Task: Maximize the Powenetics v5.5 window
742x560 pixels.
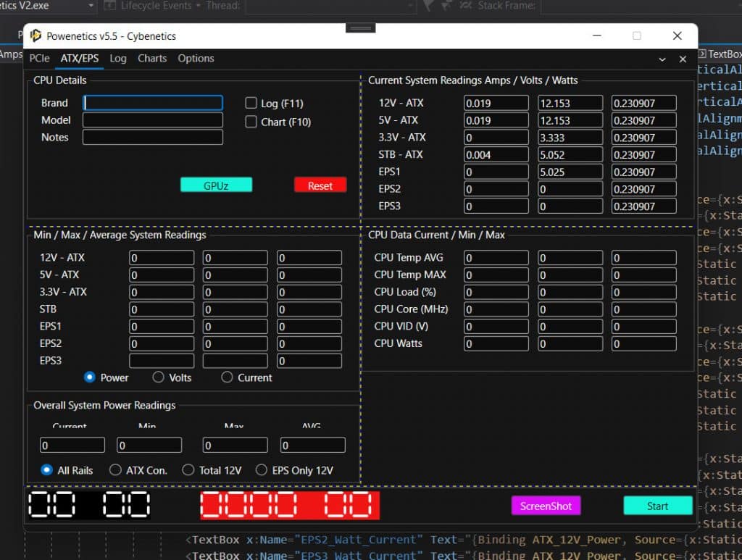Action: (636, 35)
